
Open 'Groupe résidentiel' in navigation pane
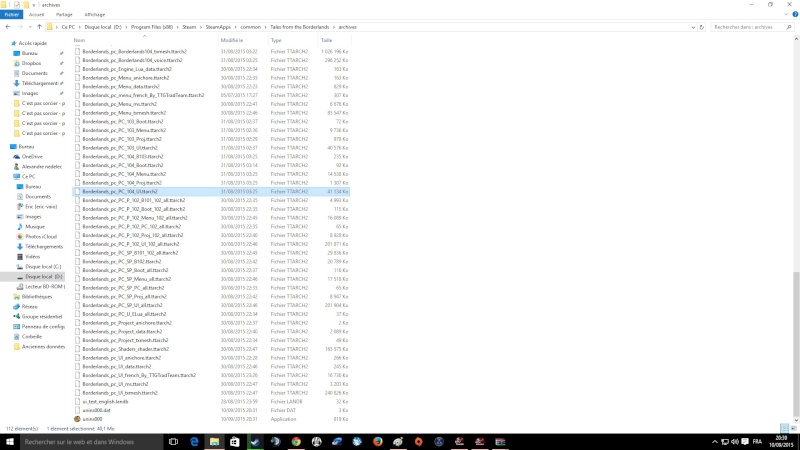point(41,317)
